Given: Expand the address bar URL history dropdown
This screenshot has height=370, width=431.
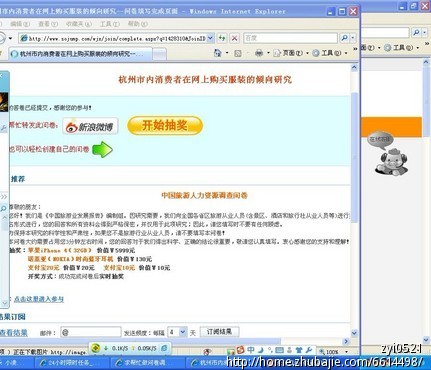Looking at the screenshot, I should point(211,38).
